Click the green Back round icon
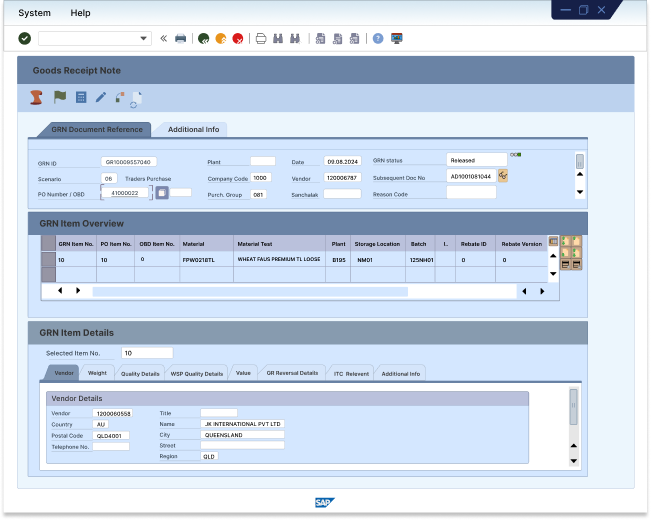 point(203,39)
